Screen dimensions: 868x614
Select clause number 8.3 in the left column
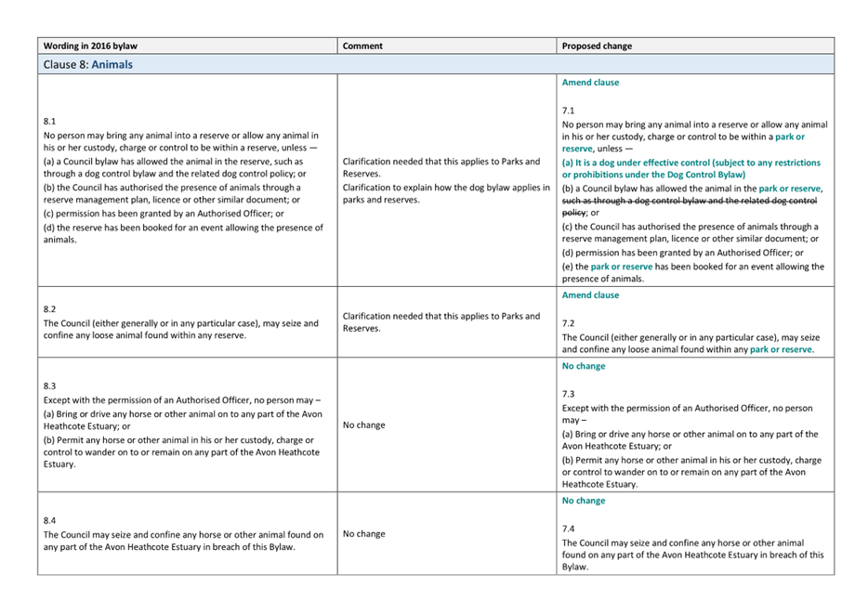[x=50, y=385]
